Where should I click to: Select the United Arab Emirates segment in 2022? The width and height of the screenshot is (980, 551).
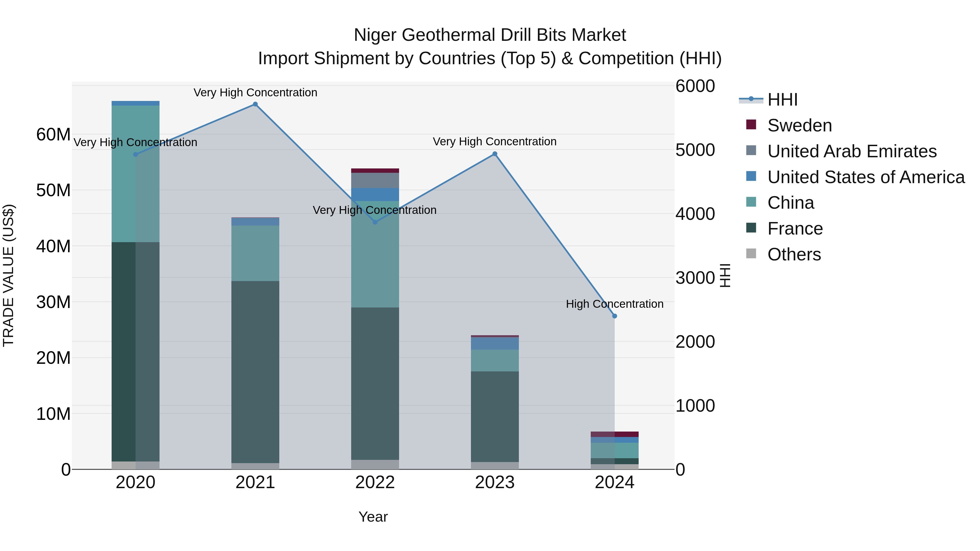[x=375, y=181]
